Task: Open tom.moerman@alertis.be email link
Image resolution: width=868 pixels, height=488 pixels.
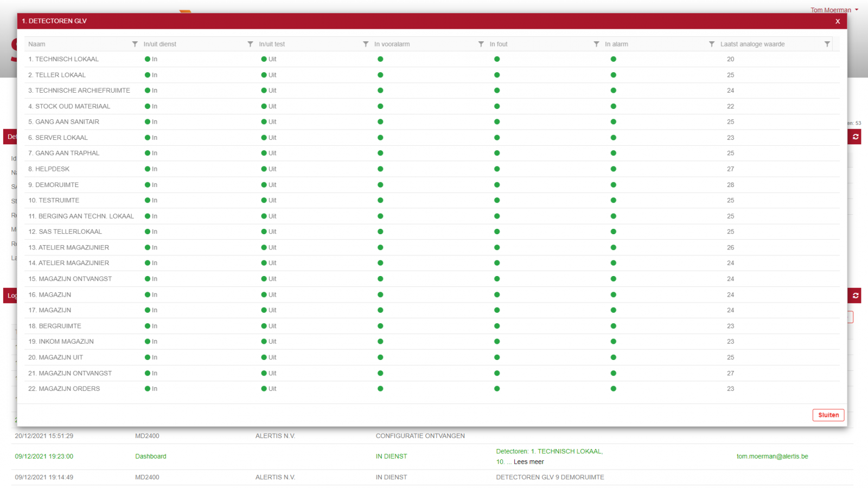Action: [x=772, y=457]
